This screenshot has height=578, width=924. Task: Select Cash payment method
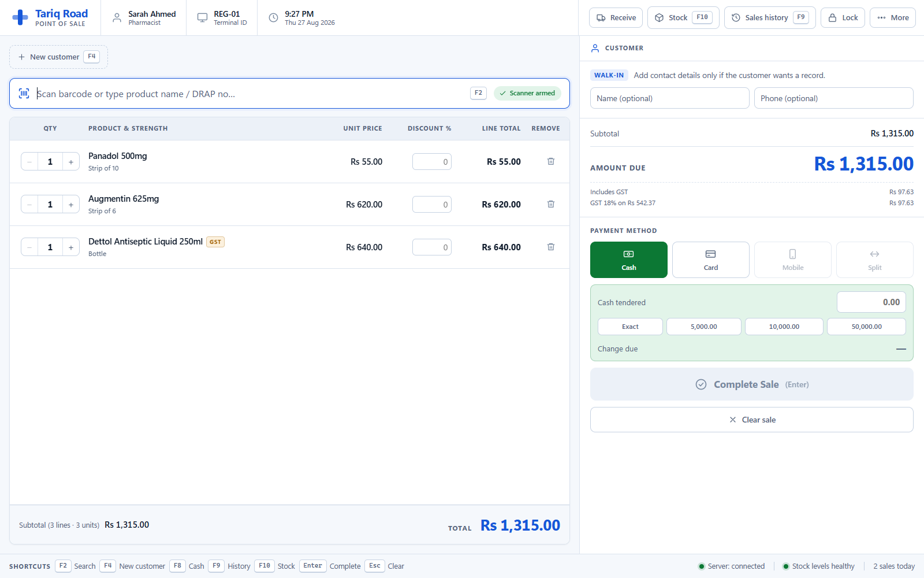[629, 260]
